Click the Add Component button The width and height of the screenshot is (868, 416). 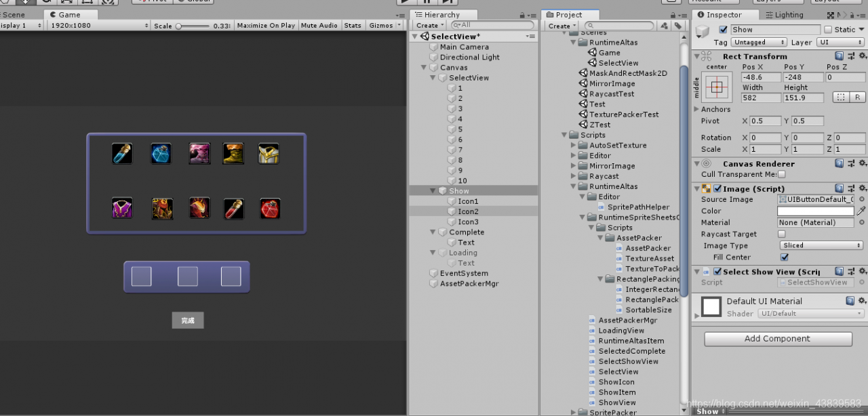pyautogui.click(x=778, y=339)
